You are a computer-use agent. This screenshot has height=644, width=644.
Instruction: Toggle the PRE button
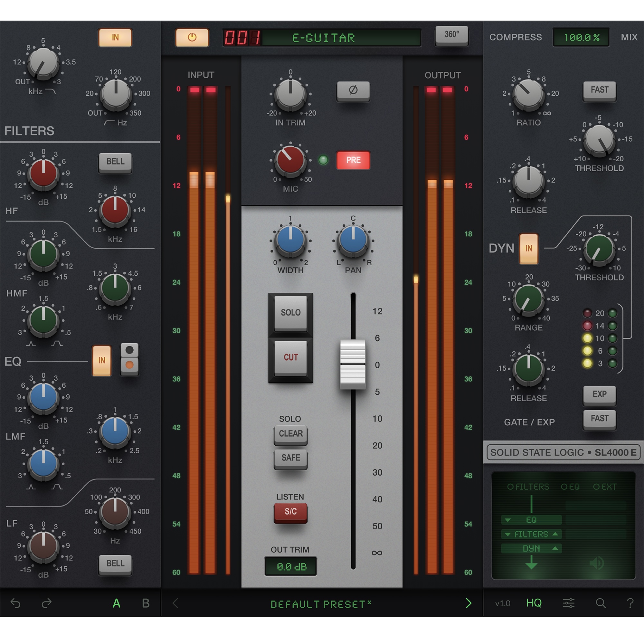click(x=353, y=160)
